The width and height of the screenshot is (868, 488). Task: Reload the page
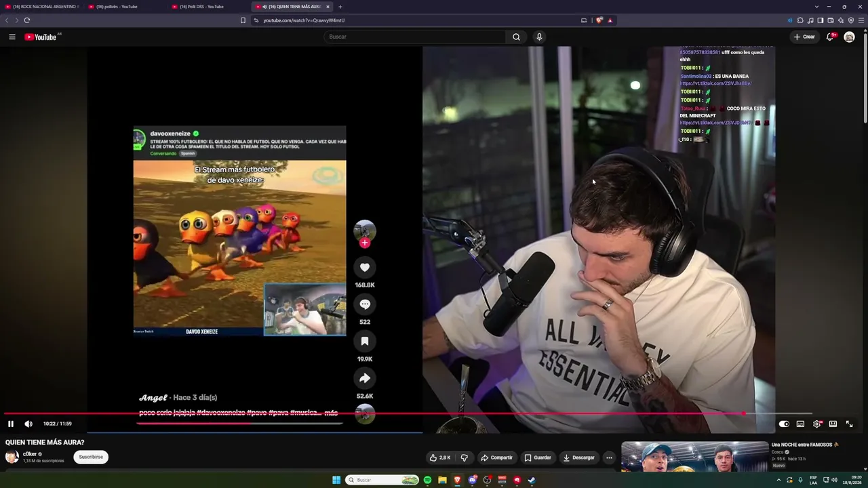click(27, 20)
